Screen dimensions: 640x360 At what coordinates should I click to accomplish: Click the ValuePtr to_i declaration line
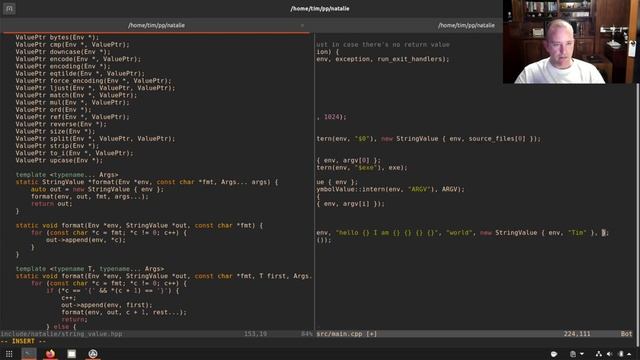(74, 153)
